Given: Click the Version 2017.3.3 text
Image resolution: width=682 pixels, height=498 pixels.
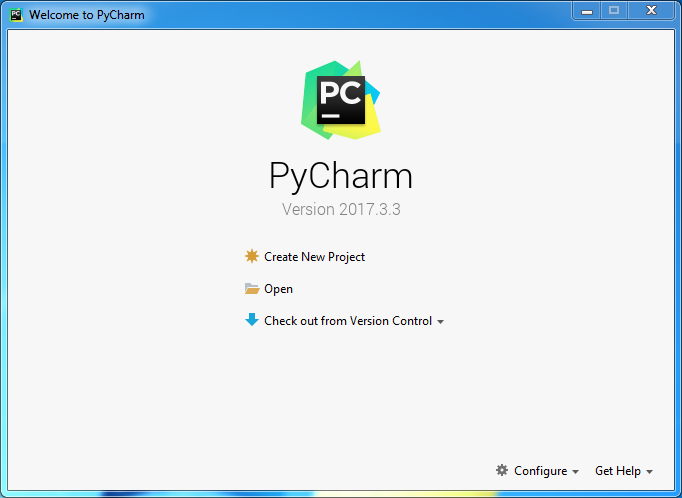Looking at the screenshot, I should click(341, 209).
